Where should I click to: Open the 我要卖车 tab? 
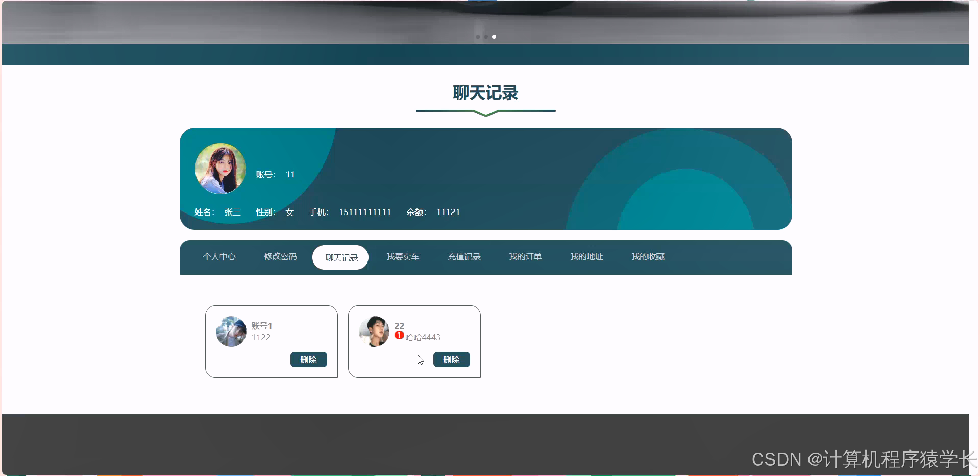pyautogui.click(x=403, y=257)
